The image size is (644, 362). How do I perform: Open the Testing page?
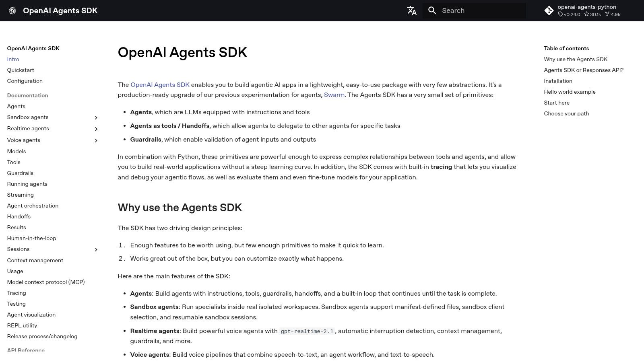coord(17,304)
